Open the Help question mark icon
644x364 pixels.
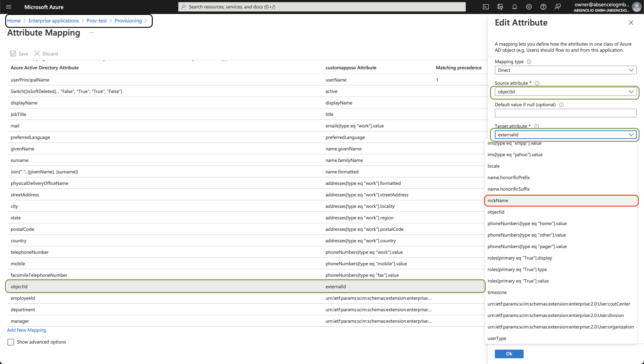click(x=543, y=7)
